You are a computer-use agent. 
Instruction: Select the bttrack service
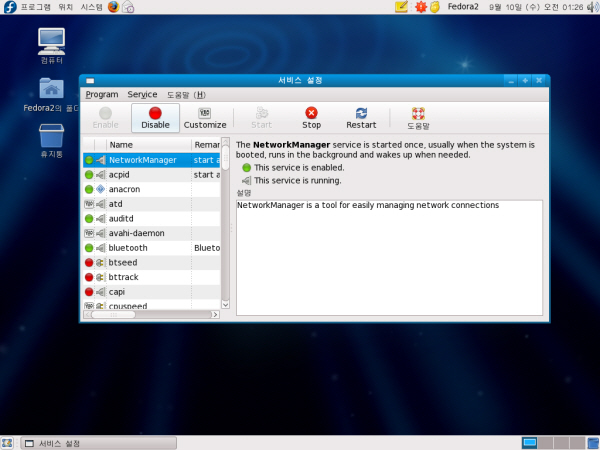(152, 277)
